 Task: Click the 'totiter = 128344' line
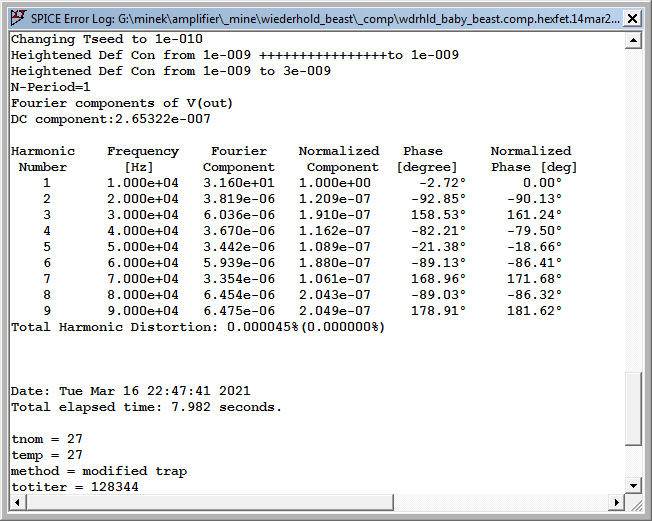[74, 487]
